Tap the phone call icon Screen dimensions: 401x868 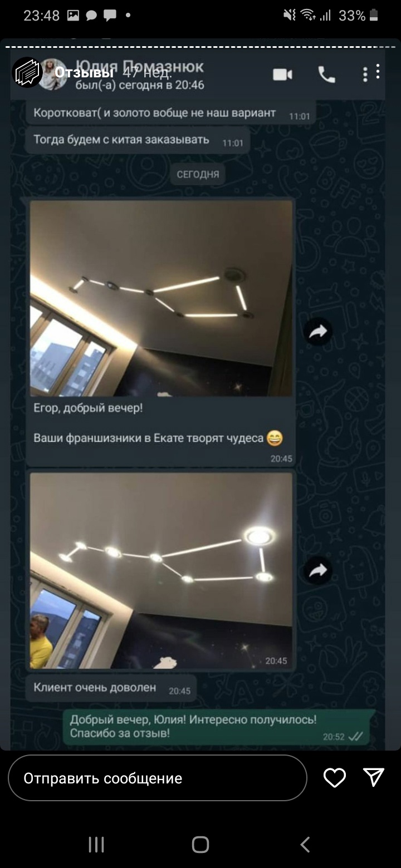click(326, 75)
